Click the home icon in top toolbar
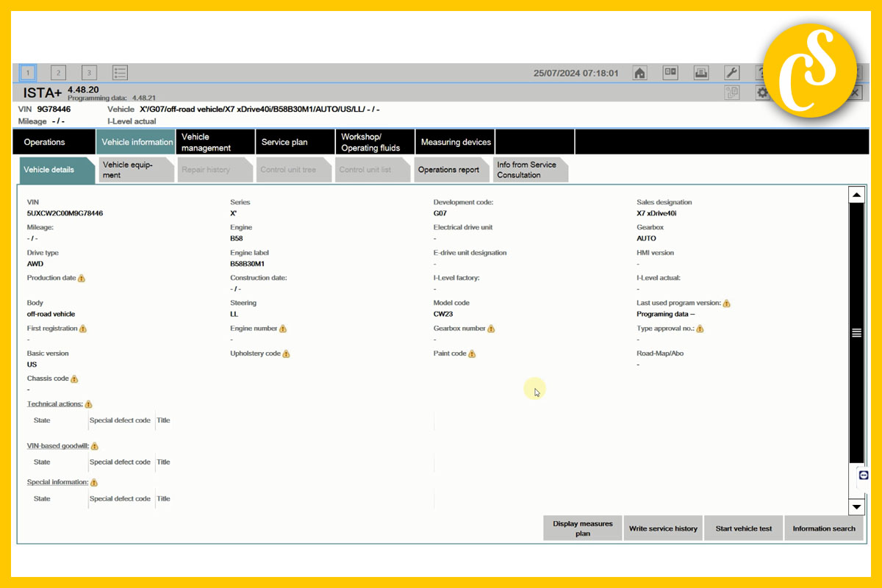Image resolution: width=882 pixels, height=588 pixels. [639, 73]
